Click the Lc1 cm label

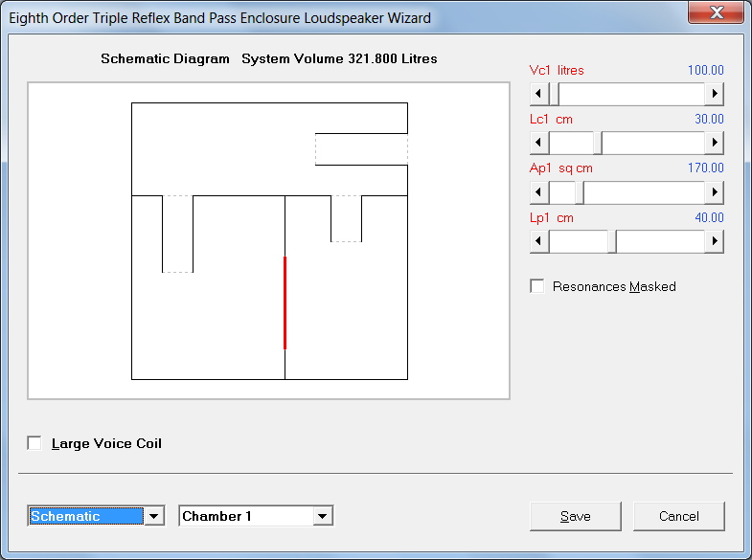(551, 119)
